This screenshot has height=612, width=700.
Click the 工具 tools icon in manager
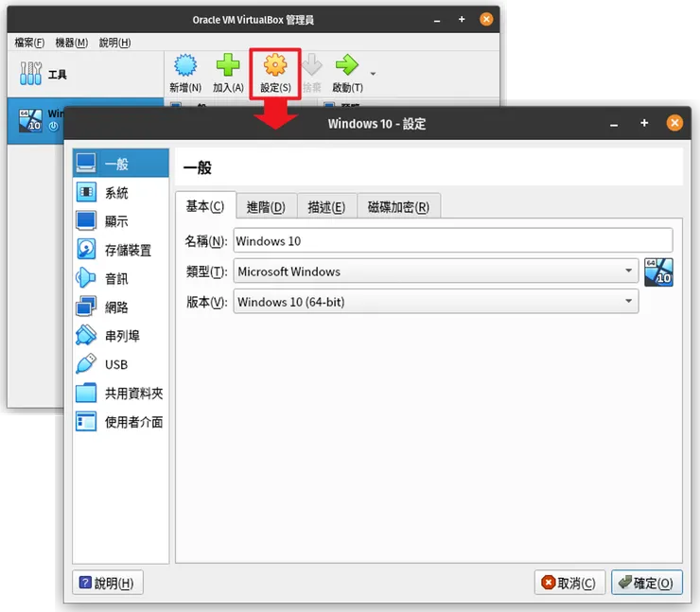coord(30,74)
